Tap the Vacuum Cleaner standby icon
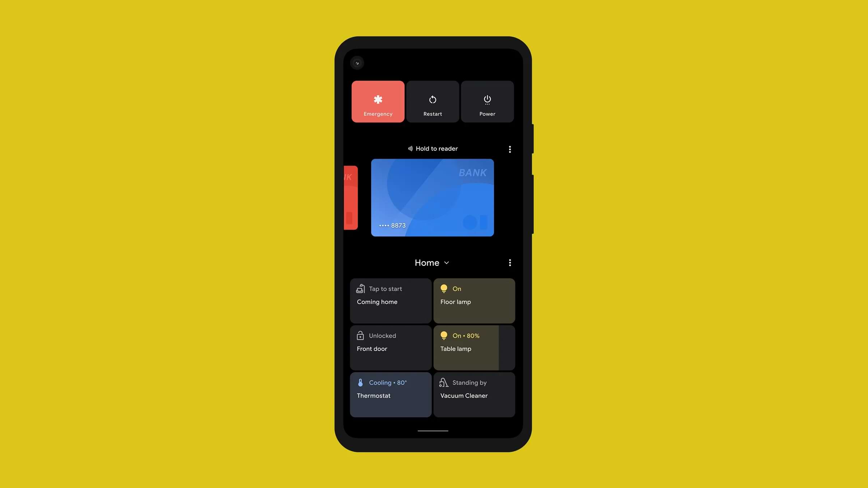Screen dimensions: 868x488 coord(444,382)
